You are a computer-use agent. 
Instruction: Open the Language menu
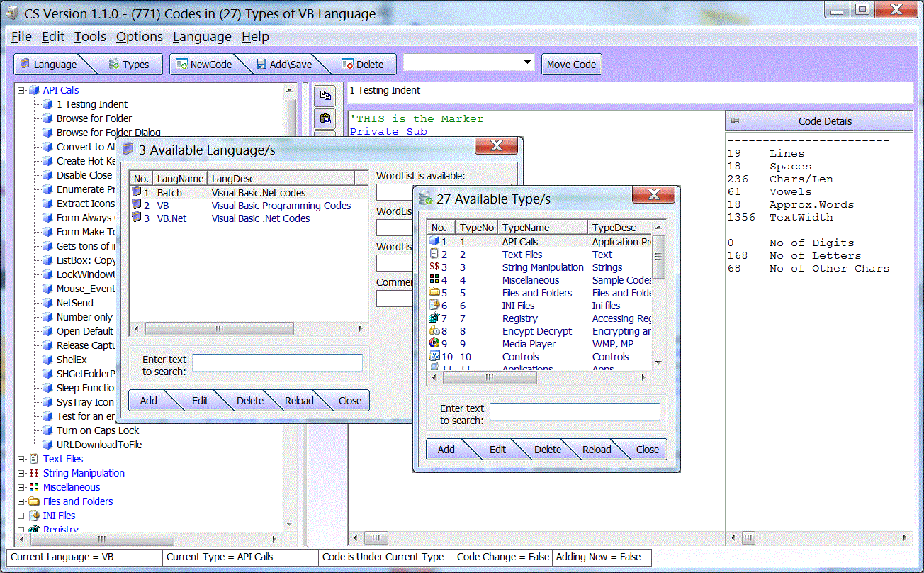tap(202, 37)
